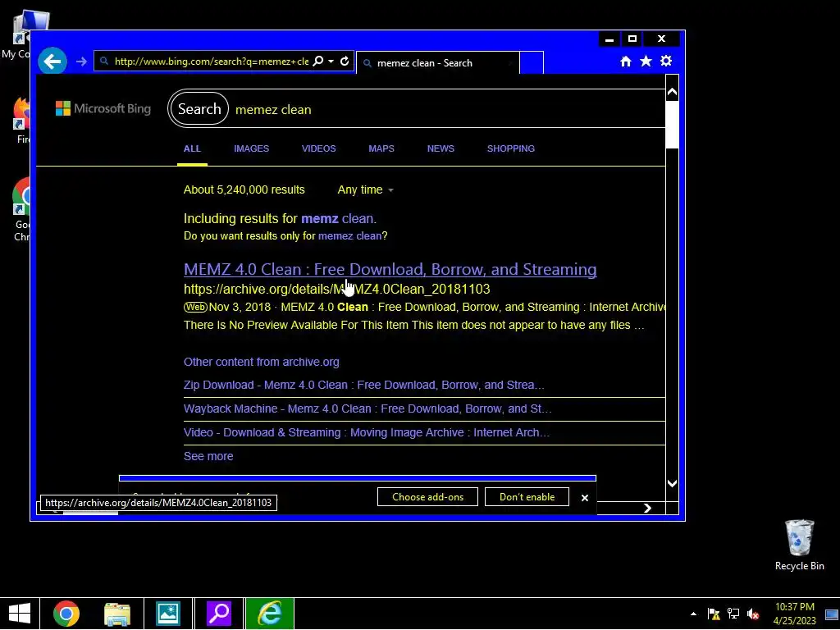This screenshot has height=630, width=840.
Task: Open Favorites star icon
Action: 646,61
